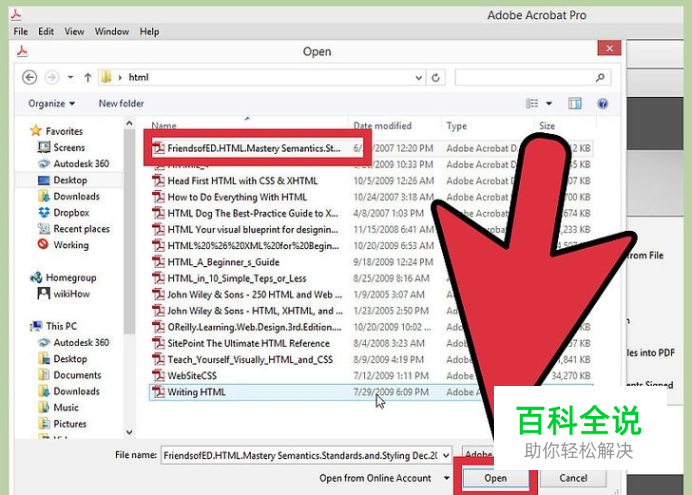Click the Forward navigation arrow

click(x=52, y=78)
